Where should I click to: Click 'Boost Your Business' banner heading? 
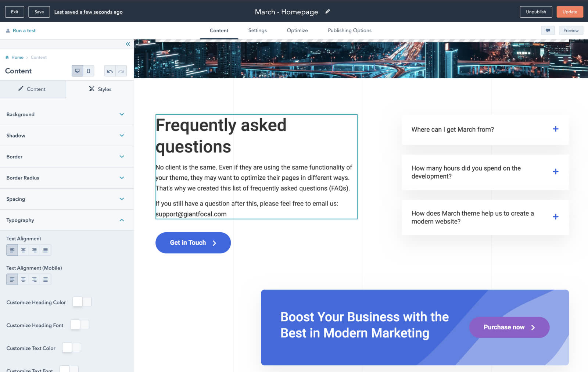(x=365, y=325)
